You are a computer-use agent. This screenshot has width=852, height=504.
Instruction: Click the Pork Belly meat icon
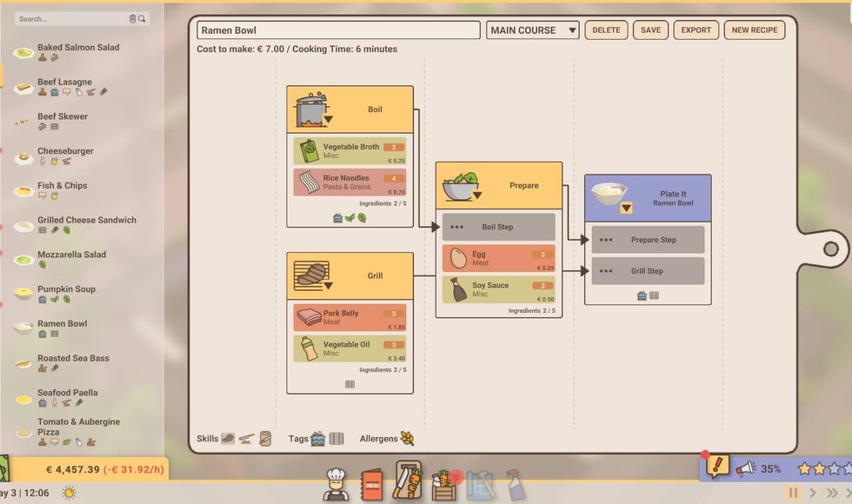(310, 317)
